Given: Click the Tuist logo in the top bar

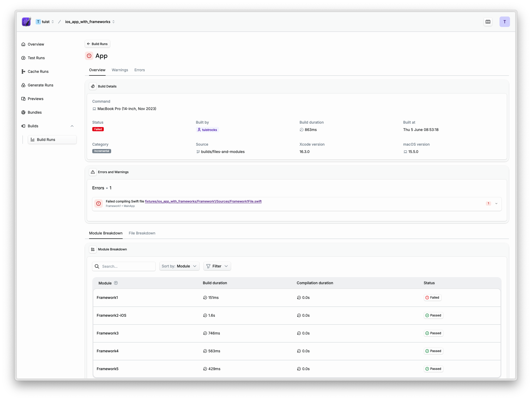Looking at the screenshot, I should pyautogui.click(x=26, y=22).
